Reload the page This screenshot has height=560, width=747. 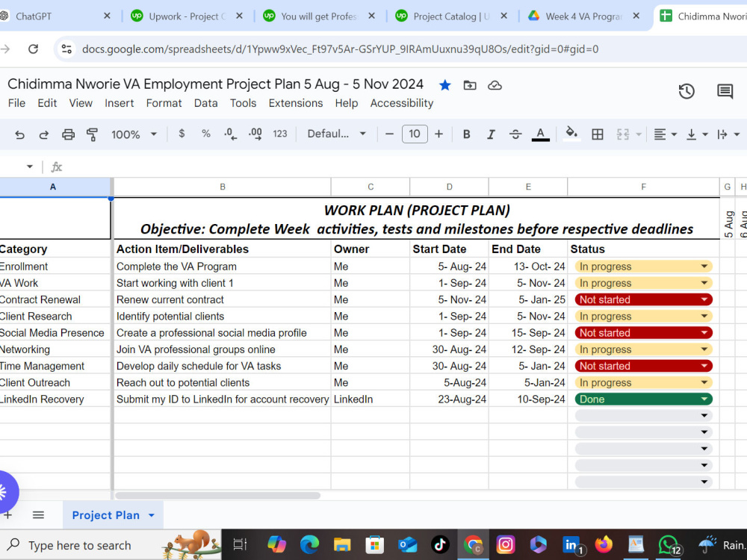click(x=33, y=49)
